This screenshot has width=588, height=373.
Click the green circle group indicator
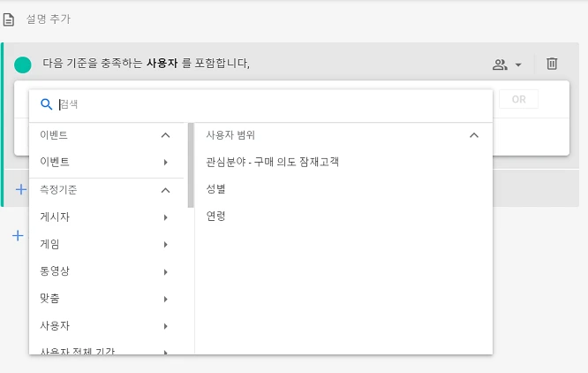coord(23,65)
